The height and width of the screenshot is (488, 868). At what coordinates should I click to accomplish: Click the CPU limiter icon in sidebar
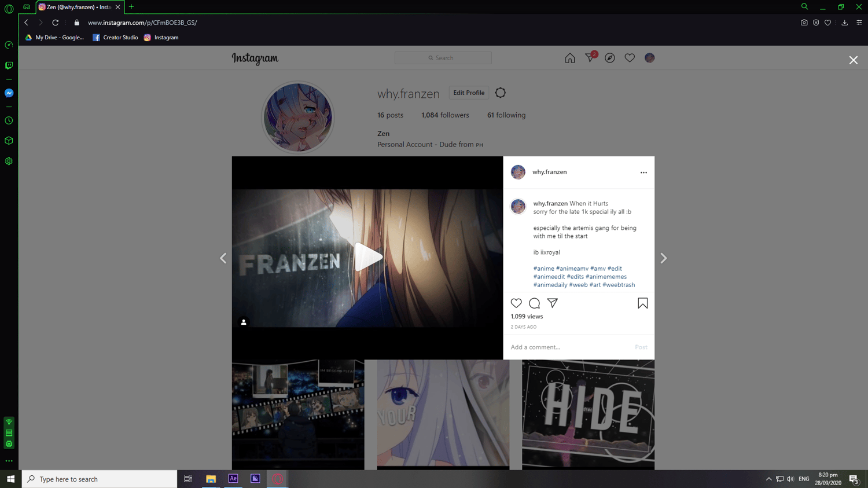(x=9, y=444)
